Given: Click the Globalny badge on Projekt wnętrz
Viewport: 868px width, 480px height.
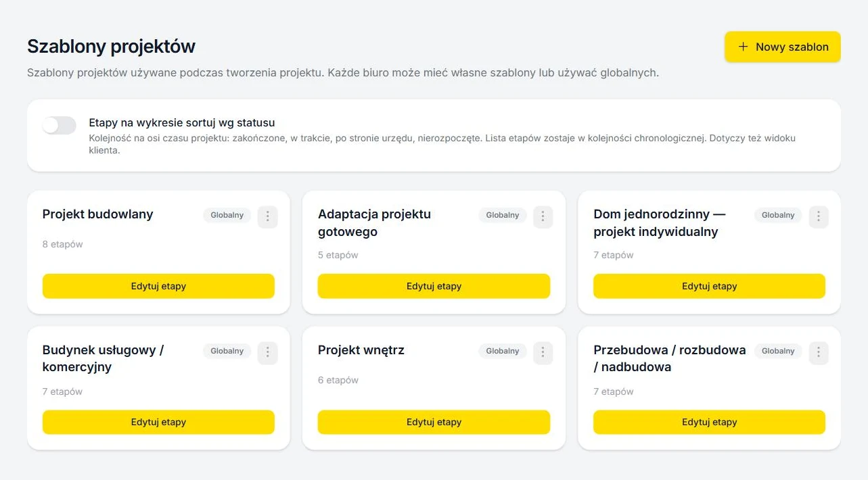Looking at the screenshot, I should coord(503,351).
